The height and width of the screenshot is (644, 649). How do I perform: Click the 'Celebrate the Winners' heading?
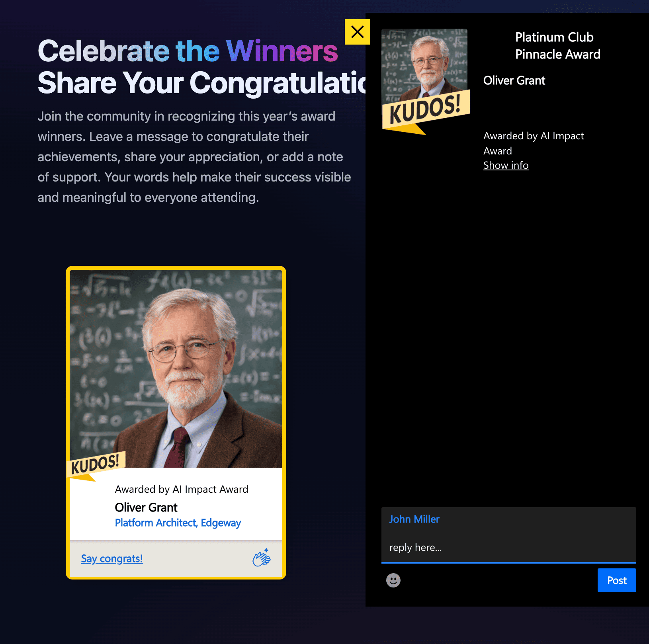[x=188, y=51]
